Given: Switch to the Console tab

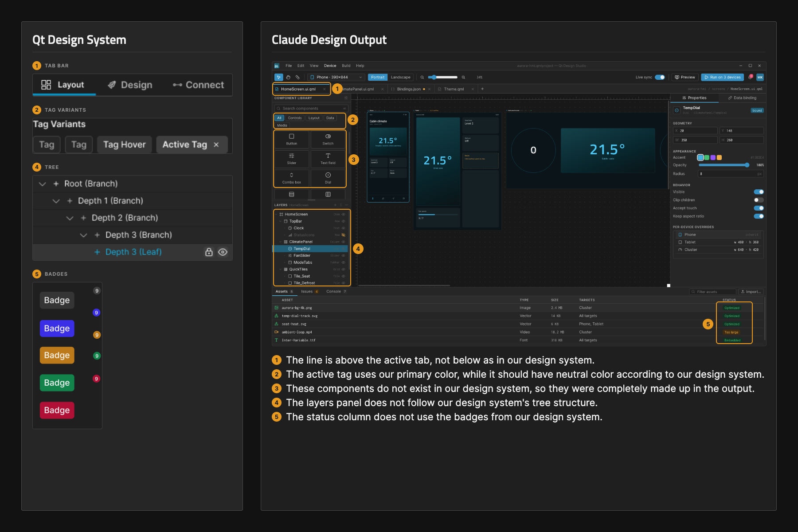Looking at the screenshot, I should (336, 292).
